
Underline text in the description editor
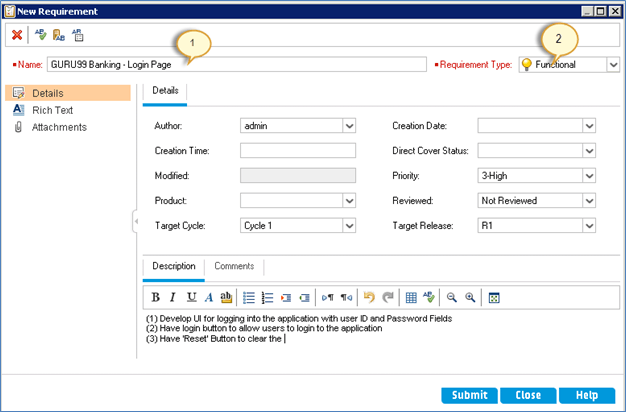point(191,297)
